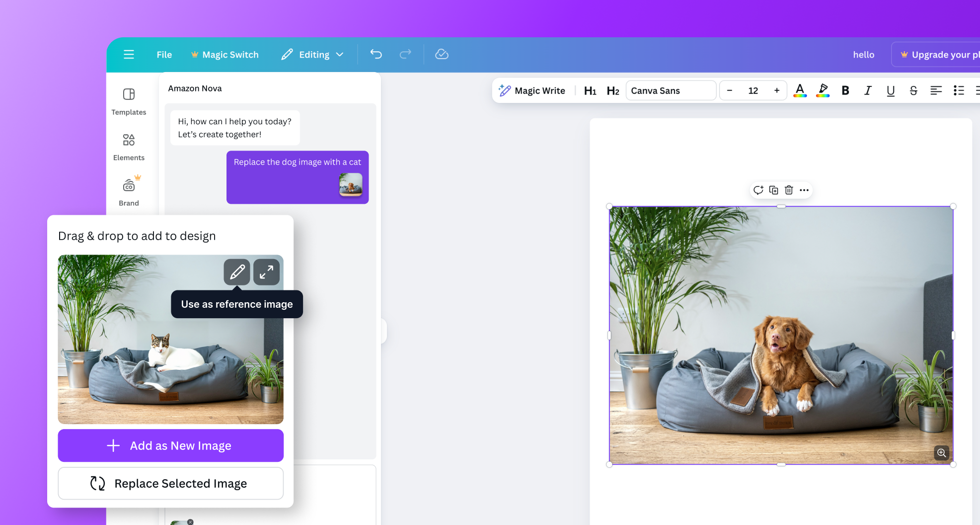
Task: Undo the last action
Action: point(376,54)
